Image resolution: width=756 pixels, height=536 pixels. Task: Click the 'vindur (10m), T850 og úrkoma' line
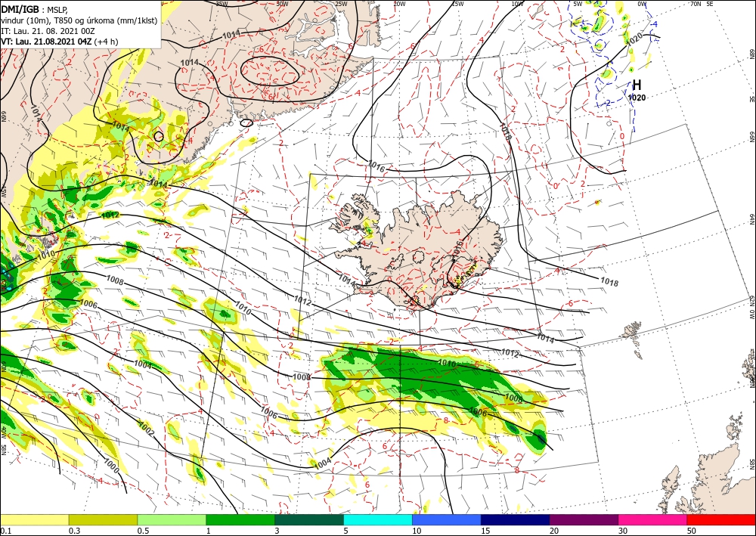pos(79,20)
